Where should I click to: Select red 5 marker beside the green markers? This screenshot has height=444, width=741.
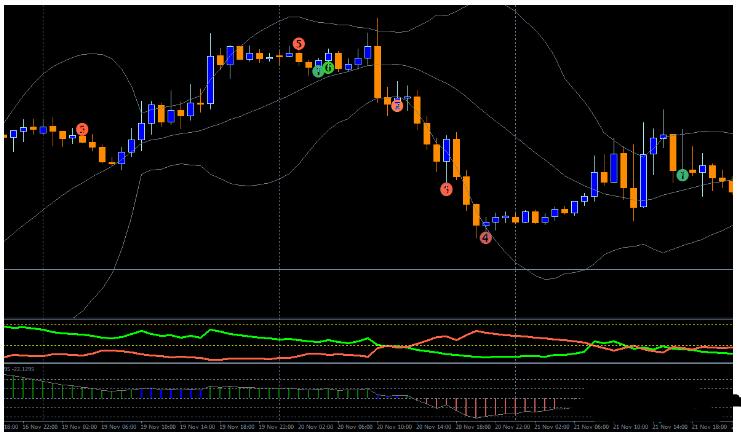click(x=298, y=44)
